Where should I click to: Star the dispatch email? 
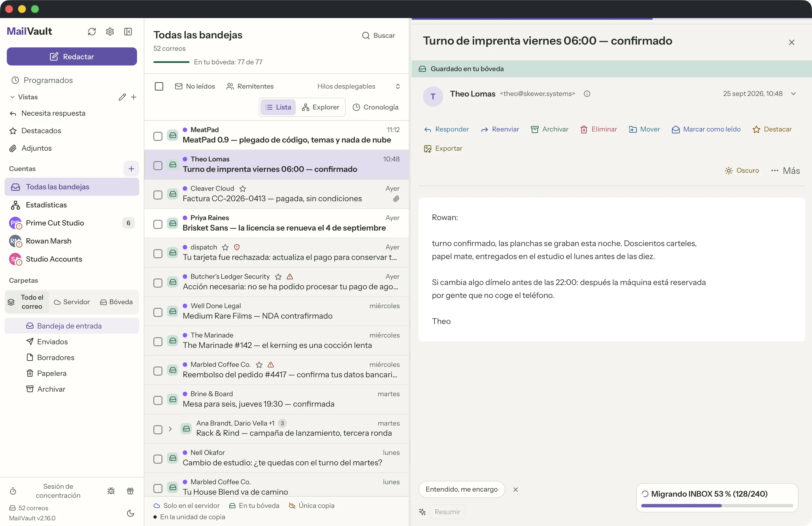point(225,247)
